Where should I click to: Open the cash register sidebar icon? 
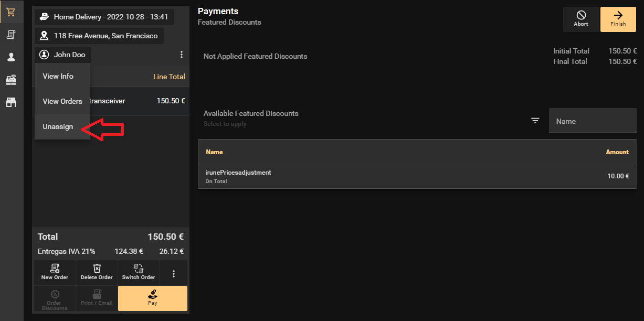click(x=10, y=80)
